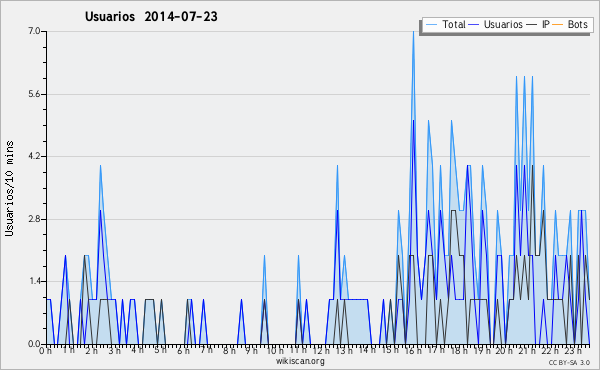This screenshot has width=600, height=370.
Task: Click the '0 h' x-axis label
Action: [x=45, y=350]
